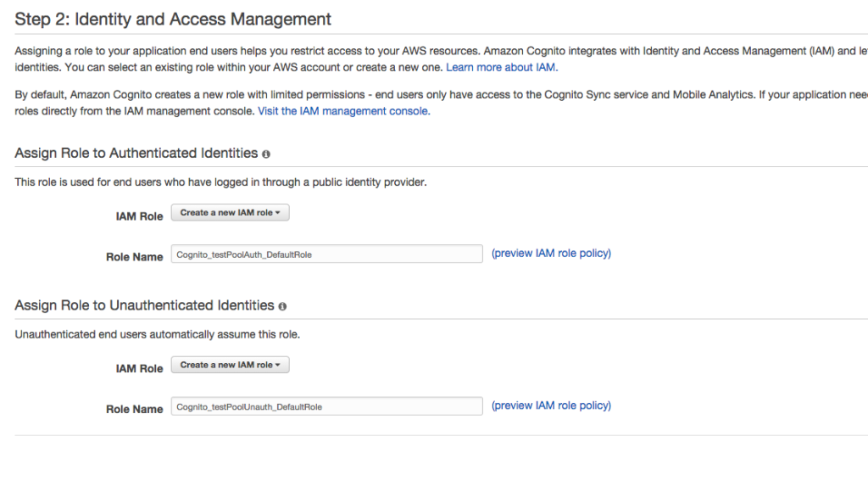Click info icon beside Unauthenticated Identities heading

282,306
